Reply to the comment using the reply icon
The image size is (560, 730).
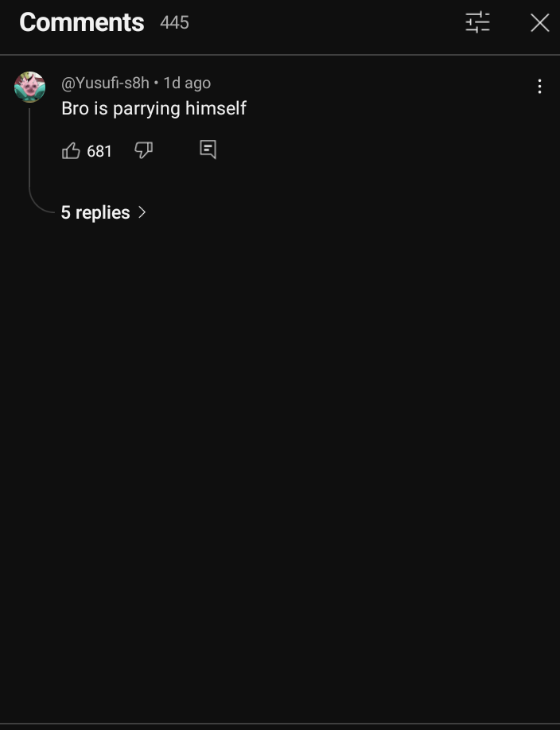tap(208, 150)
